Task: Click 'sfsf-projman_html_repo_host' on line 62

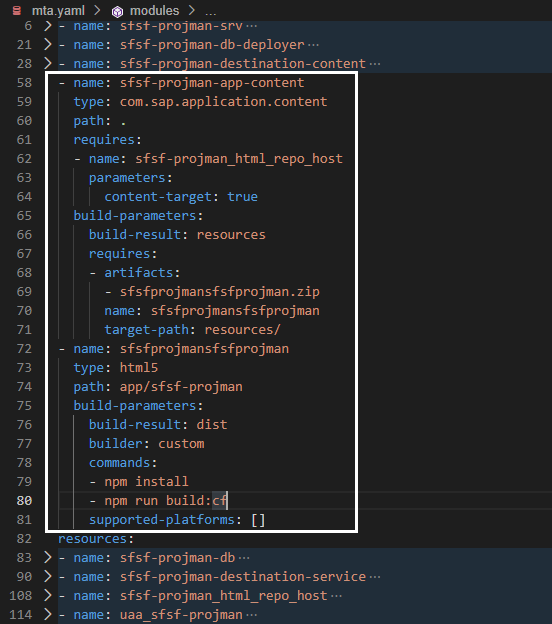Action: pos(239,159)
